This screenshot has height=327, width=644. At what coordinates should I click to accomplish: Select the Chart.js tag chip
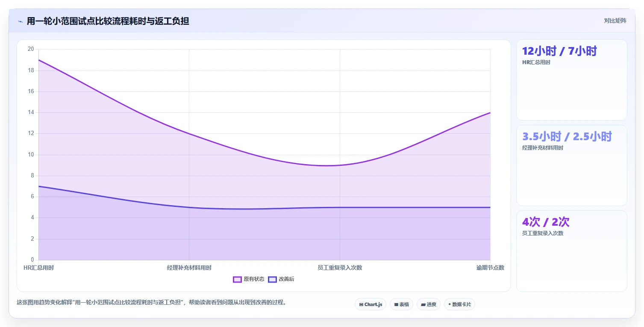[x=371, y=304]
